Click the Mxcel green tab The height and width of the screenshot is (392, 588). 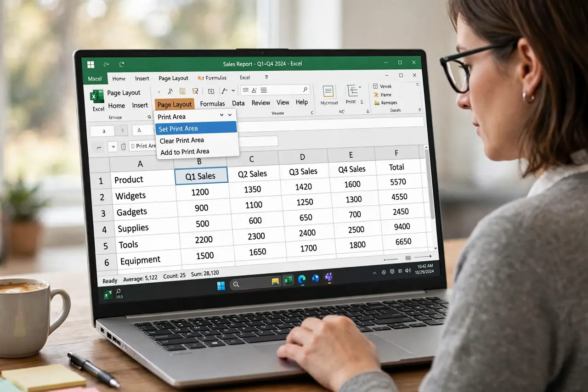coord(95,78)
